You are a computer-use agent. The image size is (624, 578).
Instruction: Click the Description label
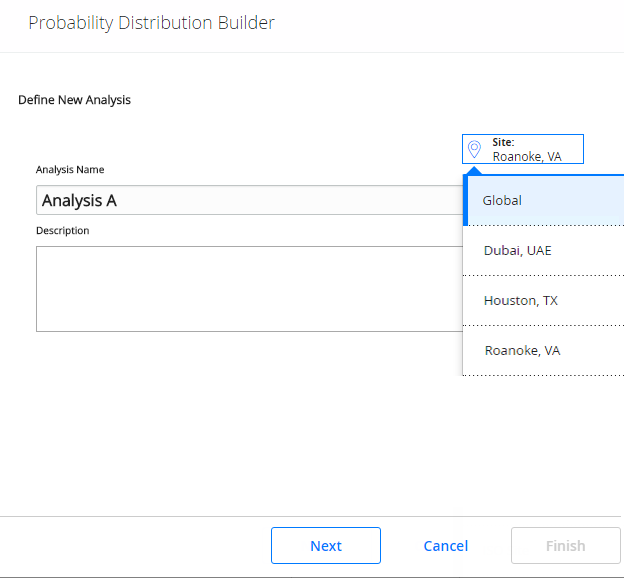pos(62,230)
